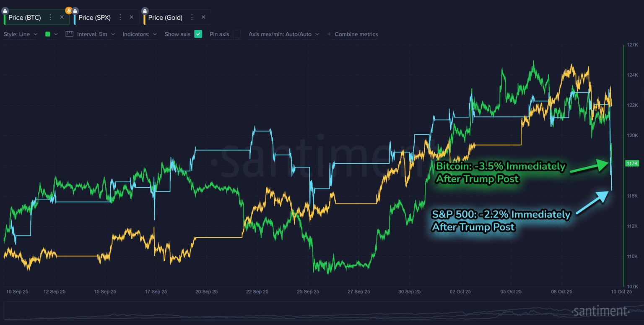This screenshot has width=644, height=325.
Task: Click the ruler icon beside Interval
Action: 70,34
